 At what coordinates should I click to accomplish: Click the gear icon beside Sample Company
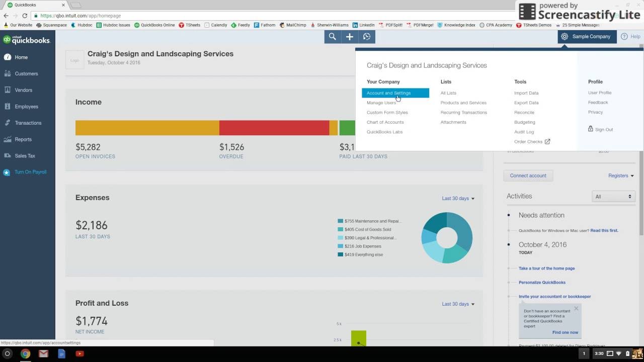(x=565, y=37)
